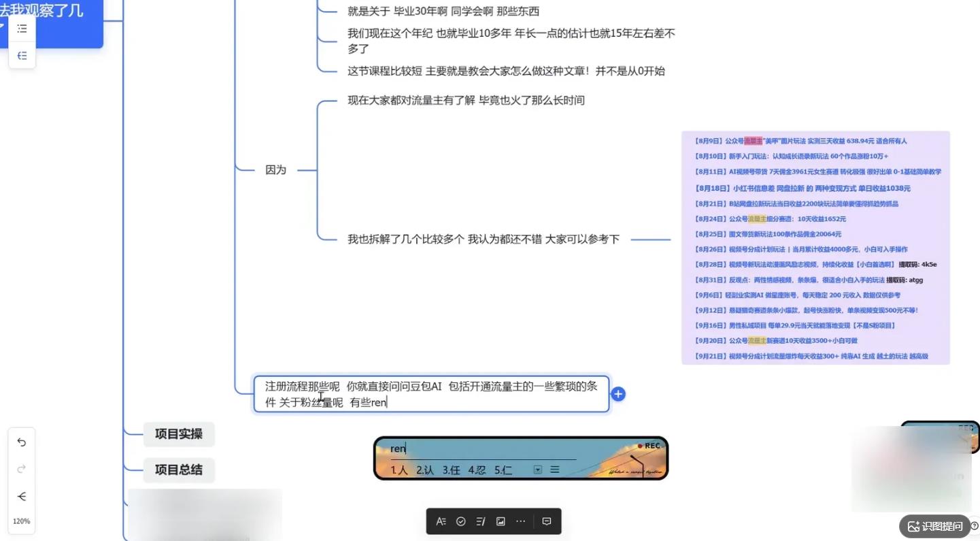Click the note-editing icon in the floating toolbar

coord(481,521)
